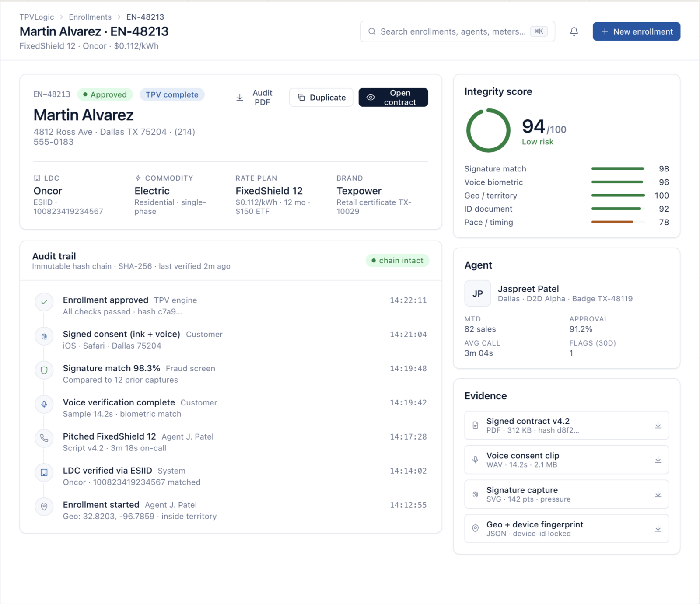
Task: Download the Voice consent clip
Action: (x=658, y=460)
